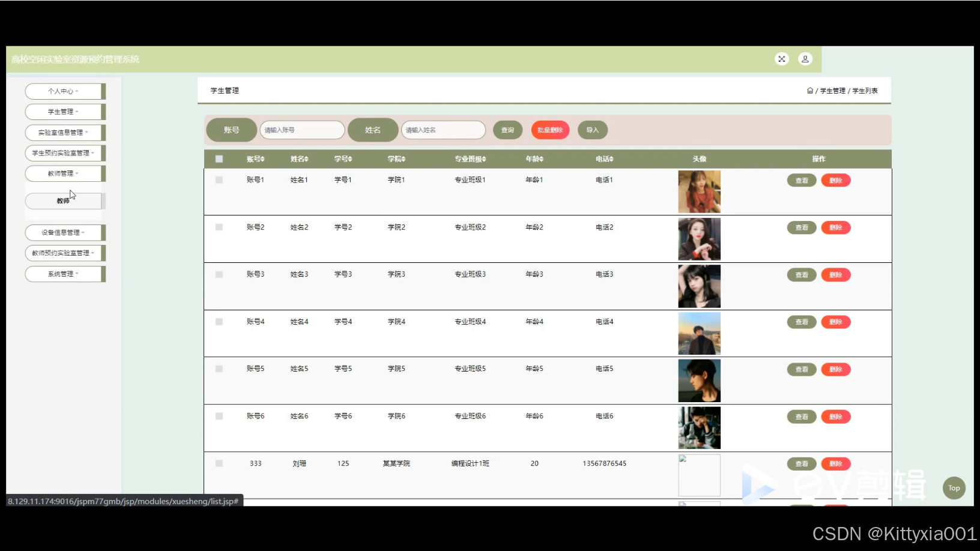Sort by 年龄 column sort icon

pos(541,159)
